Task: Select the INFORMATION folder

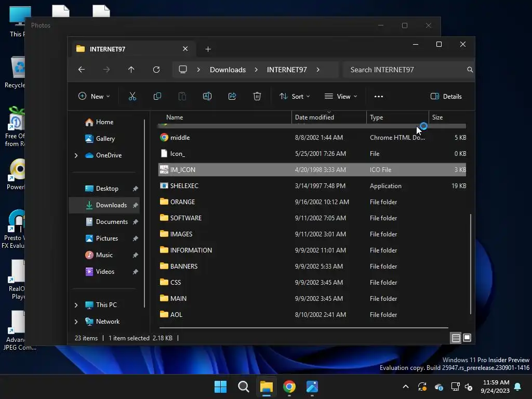Action: click(x=312, y=250)
